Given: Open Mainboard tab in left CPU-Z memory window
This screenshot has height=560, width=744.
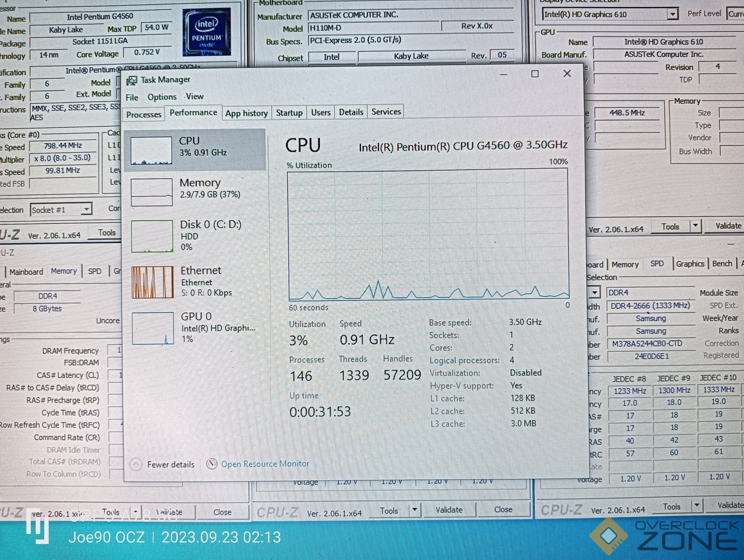Looking at the screenshot, I should 26,272.
